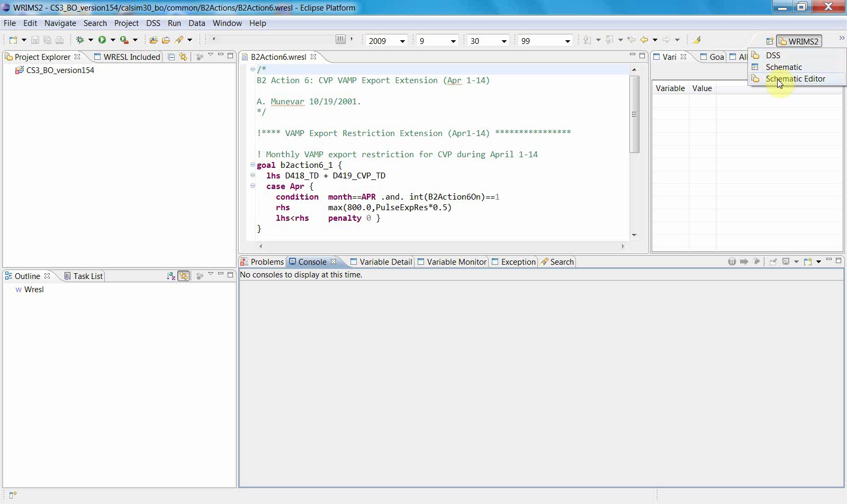Click the Open Type folder icon

pos(154,40)
